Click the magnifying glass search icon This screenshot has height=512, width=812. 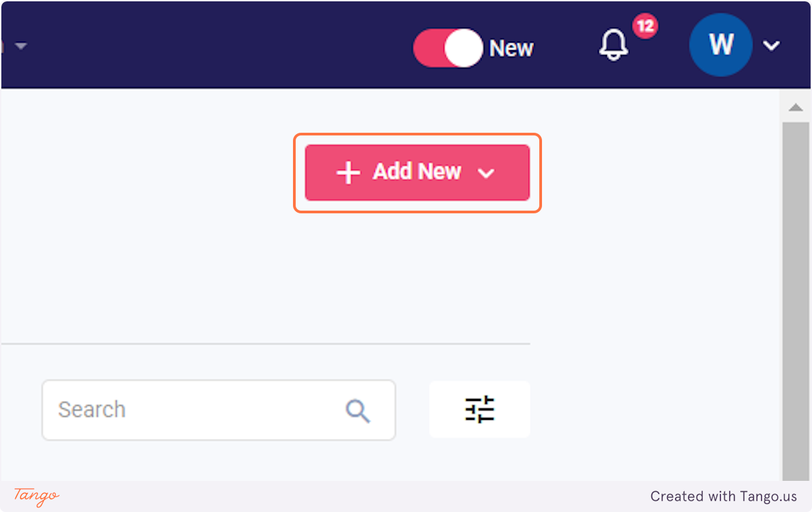coord(357,410)
